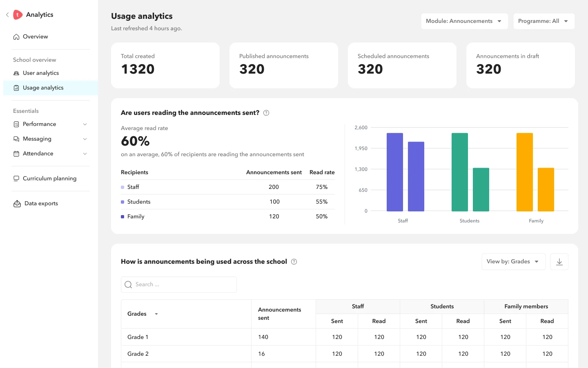This screenshot has width=588, height=368.
Task: Sort by the Grades column arrow
Action: point(156,314)
